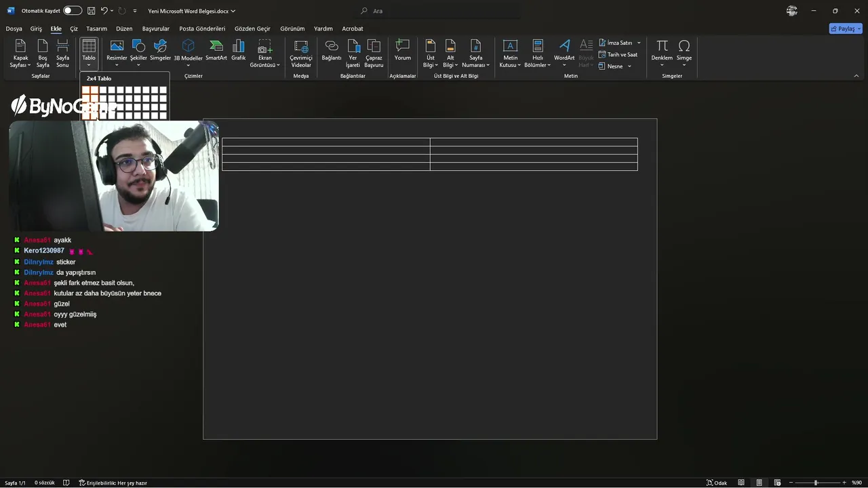Screen dimensions: 868x488
Task: Insert a Metin Kutusu text box
Action: pyautogui.click(x=510, y=54)
